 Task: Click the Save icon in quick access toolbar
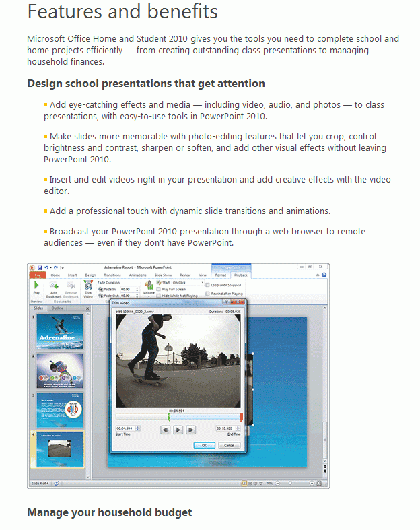[x=40, y=267]
